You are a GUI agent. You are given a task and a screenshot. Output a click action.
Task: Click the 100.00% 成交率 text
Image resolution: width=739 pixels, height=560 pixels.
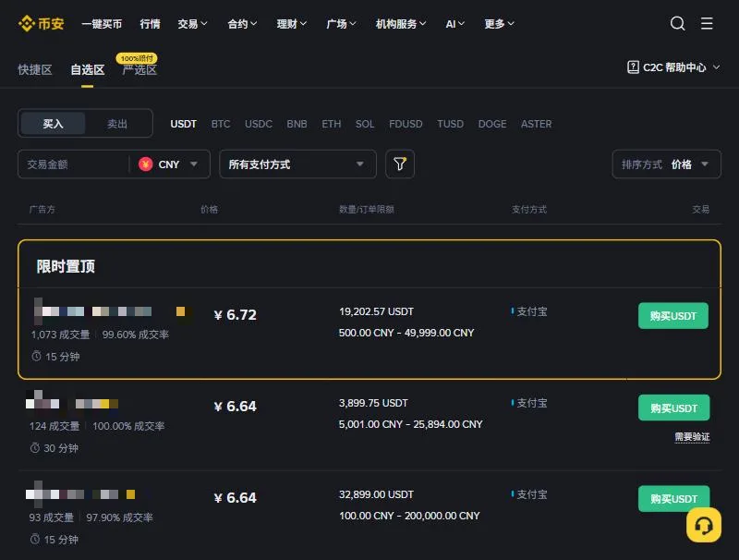[128, 426]
